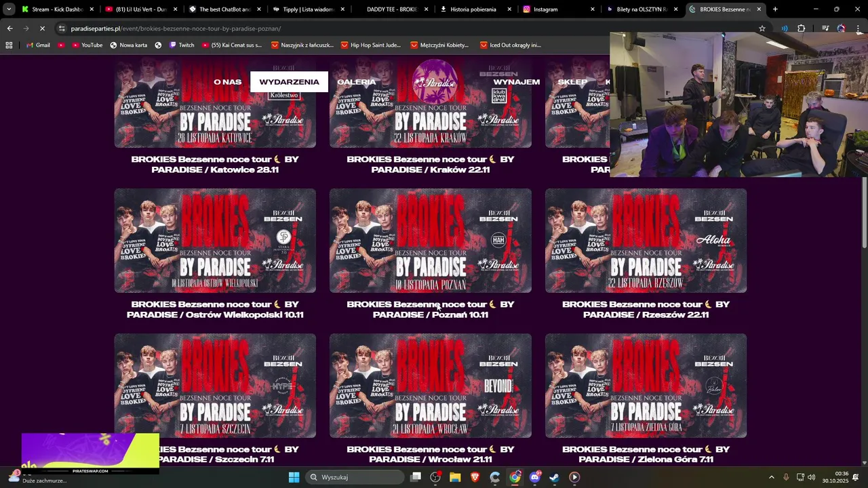Open Steam from the taskbar
This screenshot has height=488, width=868.
(555, 477)
